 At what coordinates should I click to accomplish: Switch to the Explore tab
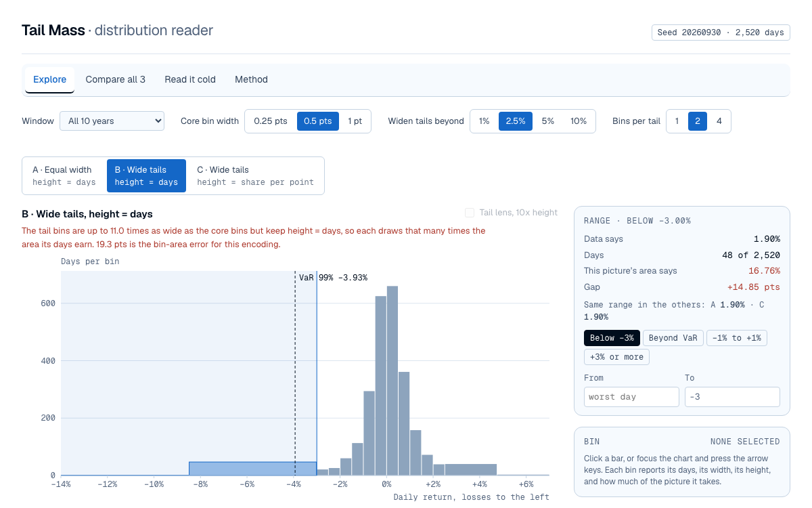[49, 79]
